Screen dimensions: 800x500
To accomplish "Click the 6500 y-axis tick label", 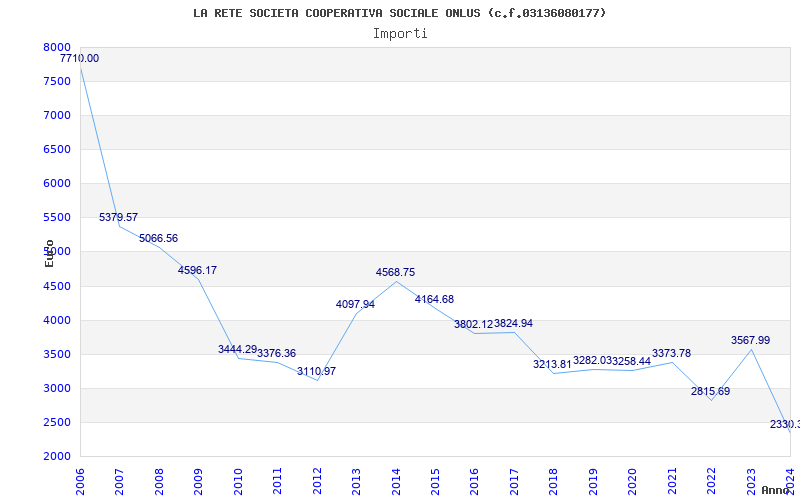I will point(57,149).
